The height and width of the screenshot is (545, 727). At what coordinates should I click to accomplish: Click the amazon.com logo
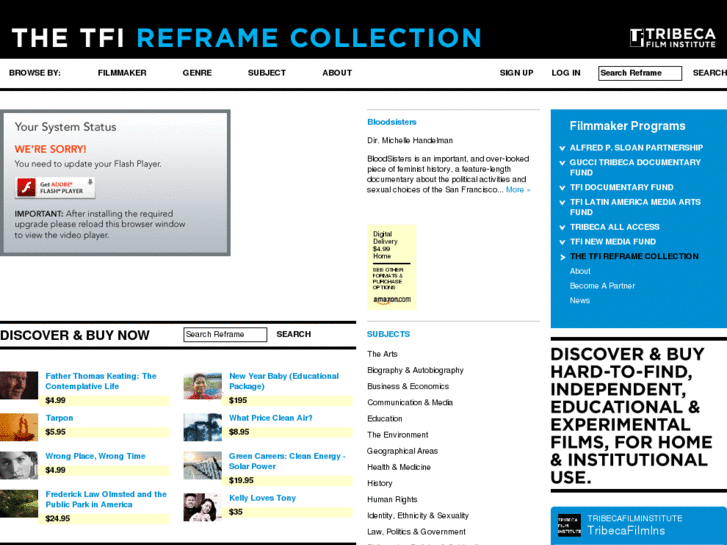(392, 300)
